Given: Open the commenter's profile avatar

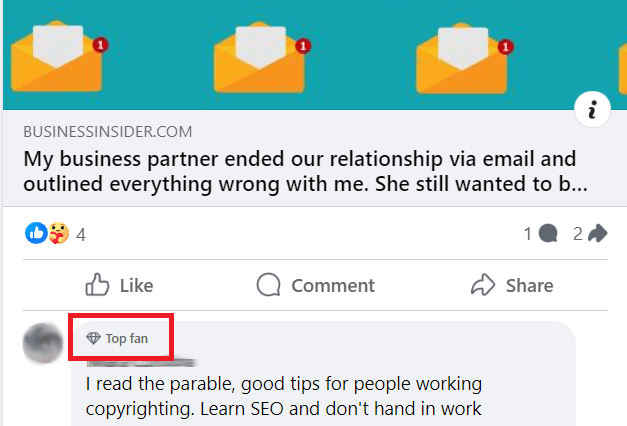Looking at the screenshot, I should coord(44,343).
